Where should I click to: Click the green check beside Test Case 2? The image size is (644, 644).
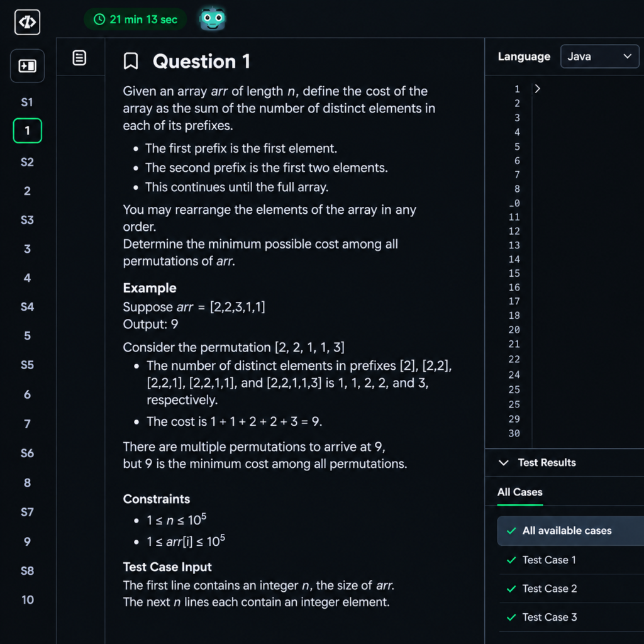point(511,589)
